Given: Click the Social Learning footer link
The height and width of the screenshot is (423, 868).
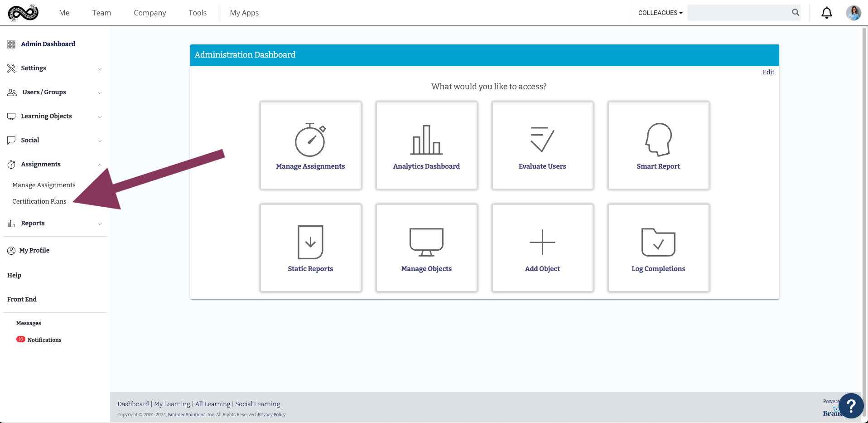Looking at the screenshot, I should pyautogui.click(x=257, y=404).
